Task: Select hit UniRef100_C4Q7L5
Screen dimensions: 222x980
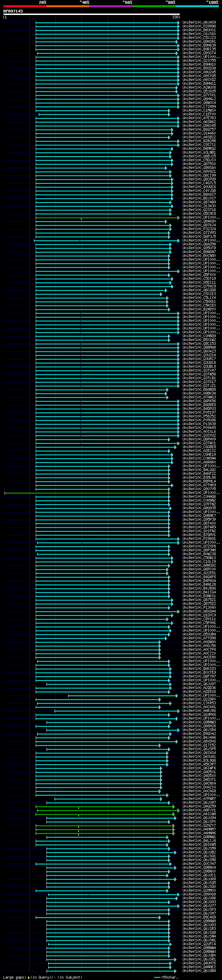Action: point(199,183)
